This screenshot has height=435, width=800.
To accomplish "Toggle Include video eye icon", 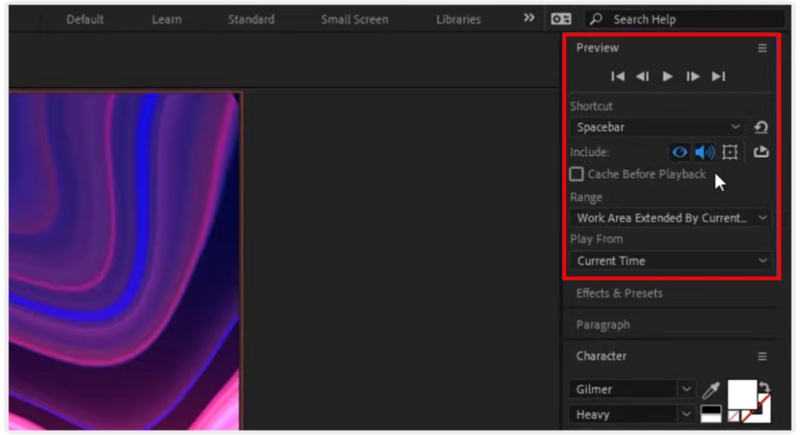I will tap(680, 152).
